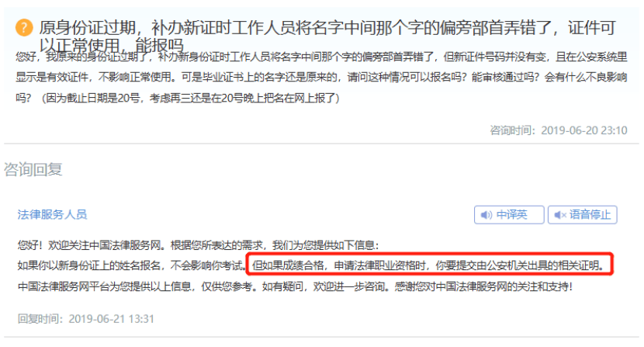Click the red-highlighted sentence about 公安机关 proof
Viewport: 644px width, 347px height.
point(430,265)
